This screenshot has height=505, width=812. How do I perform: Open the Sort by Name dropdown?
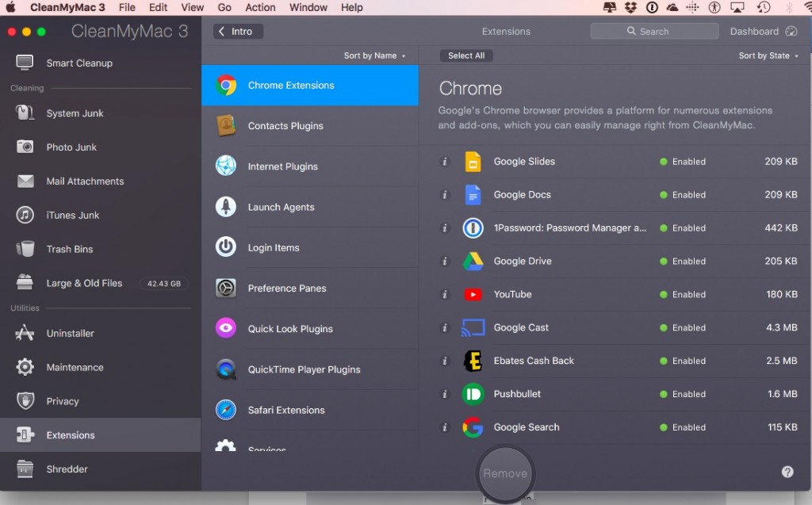point(374,55)
